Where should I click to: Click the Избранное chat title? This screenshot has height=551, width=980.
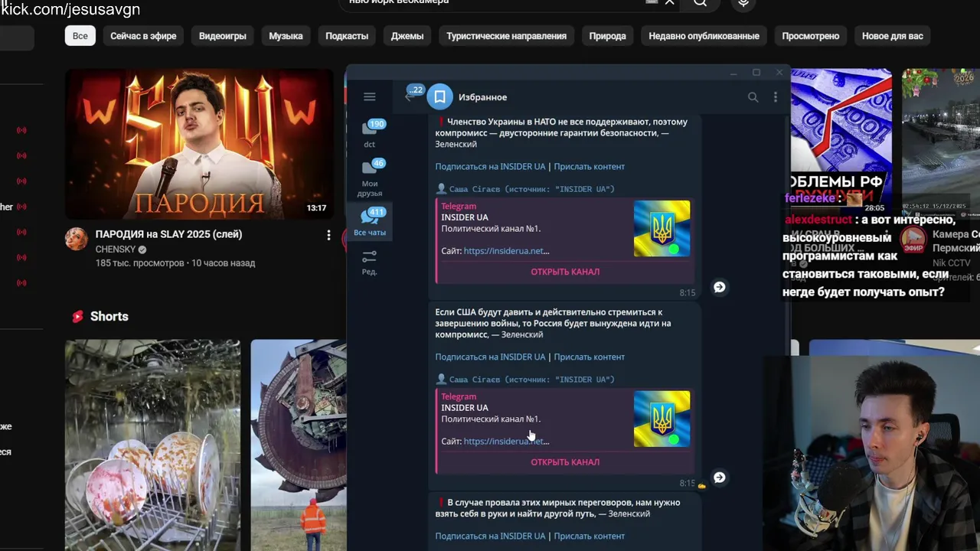point(482,97)
